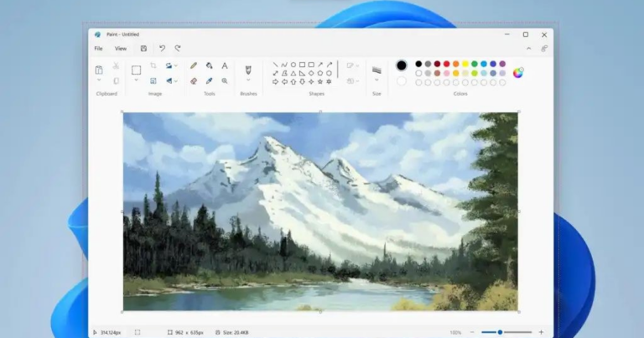Select the large black Color 1 swatch

(x=402, y=65)
